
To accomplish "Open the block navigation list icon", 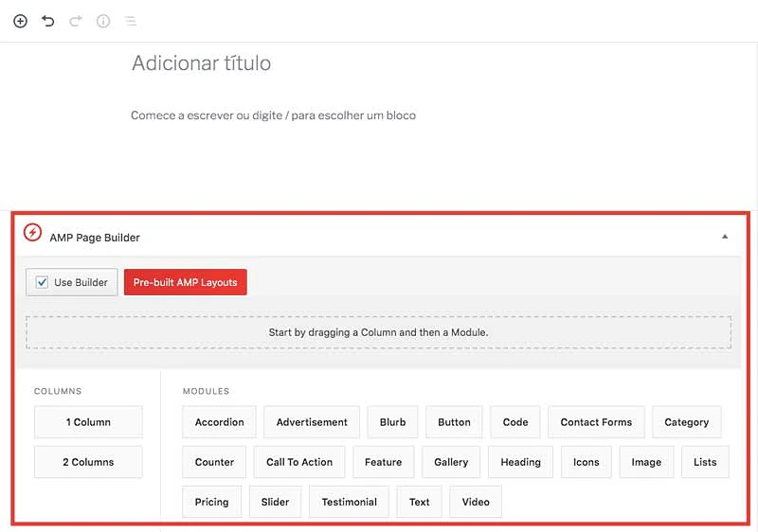I will [x=131, y=21].
